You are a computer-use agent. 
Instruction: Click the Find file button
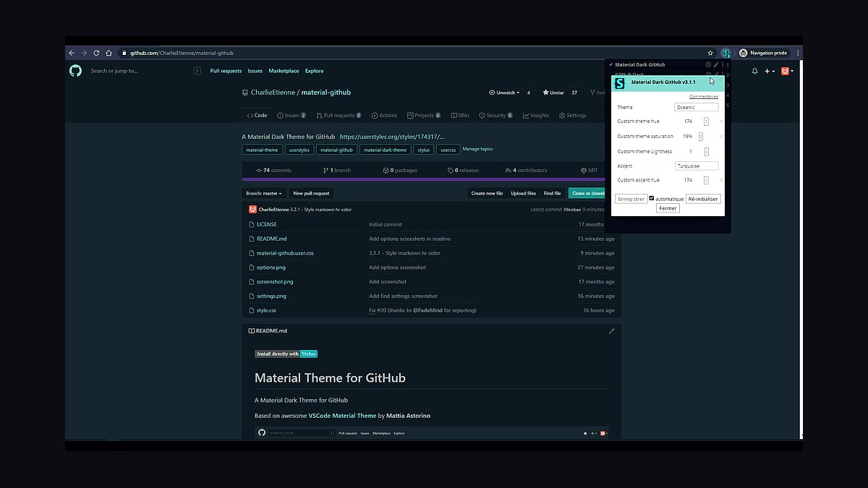click(552, 193)
